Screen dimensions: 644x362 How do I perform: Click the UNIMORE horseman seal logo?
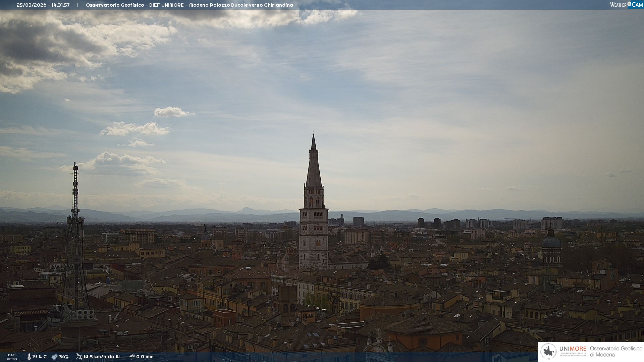(548, 352)
